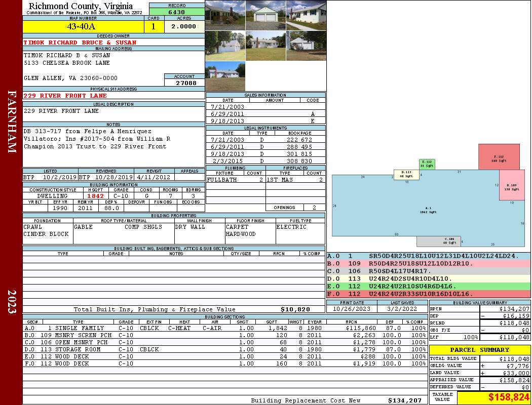
Task: Select the 9/18/2013 sale row with code E
Action: point(265,120)
